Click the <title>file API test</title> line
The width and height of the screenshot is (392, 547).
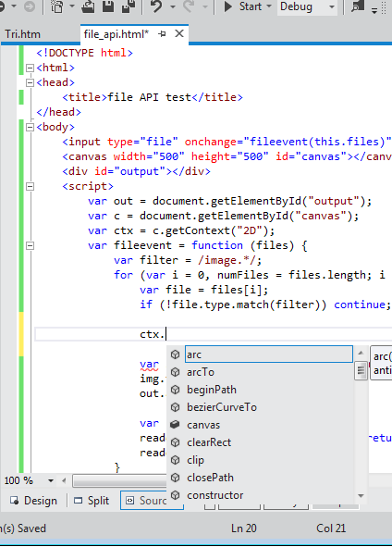point(153,97)
